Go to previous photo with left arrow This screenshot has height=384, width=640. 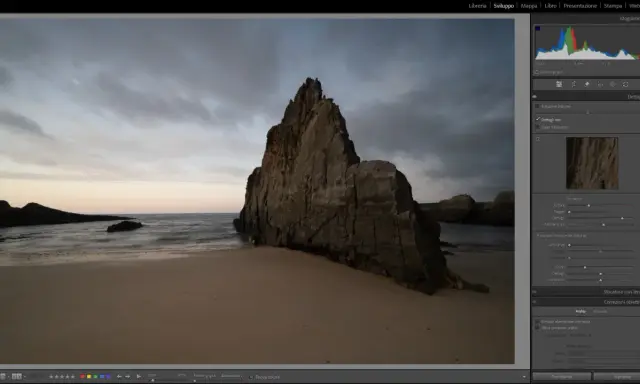point(119,376)
